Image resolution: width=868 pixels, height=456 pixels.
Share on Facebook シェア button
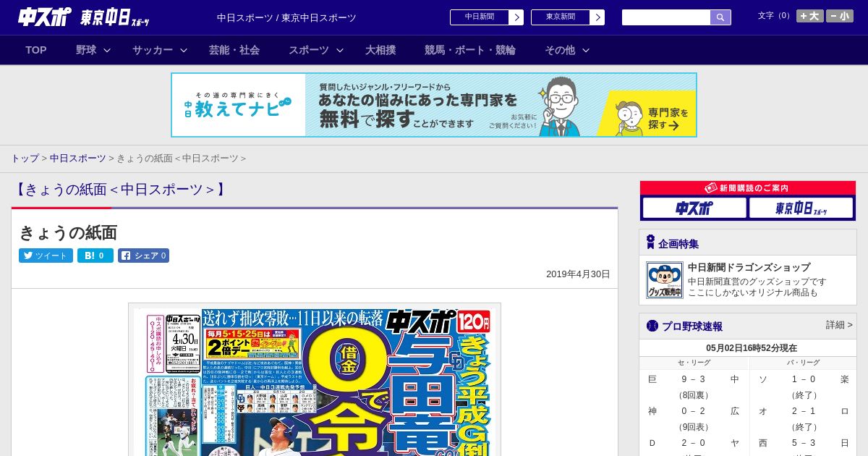(143, 256)
